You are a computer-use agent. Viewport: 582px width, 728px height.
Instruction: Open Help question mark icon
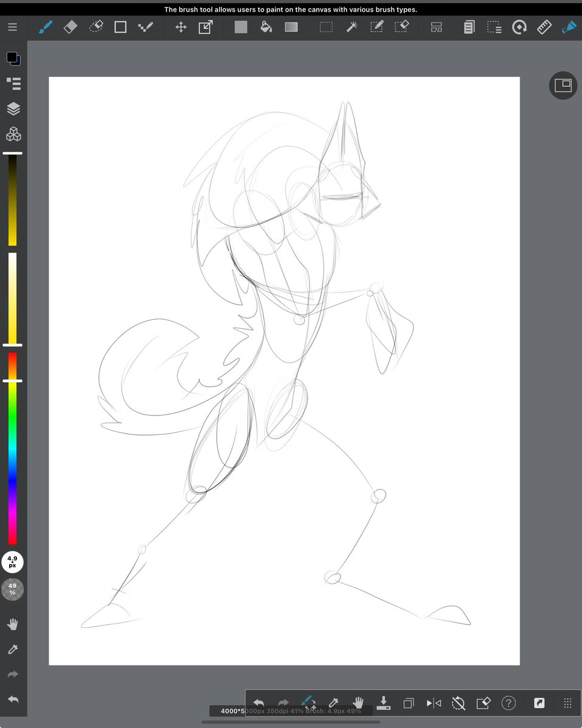pos(508,703)
